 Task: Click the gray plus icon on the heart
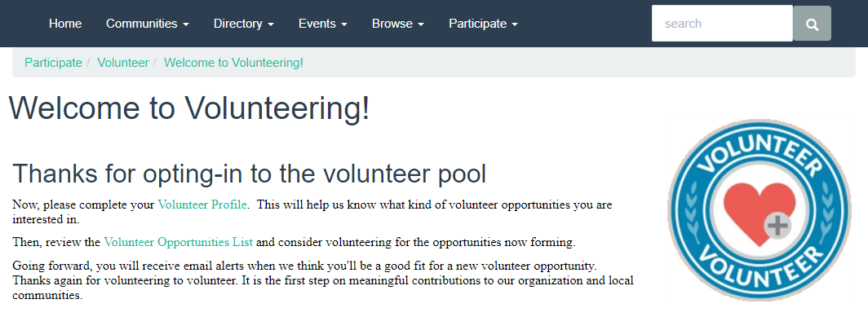(778, 227)
